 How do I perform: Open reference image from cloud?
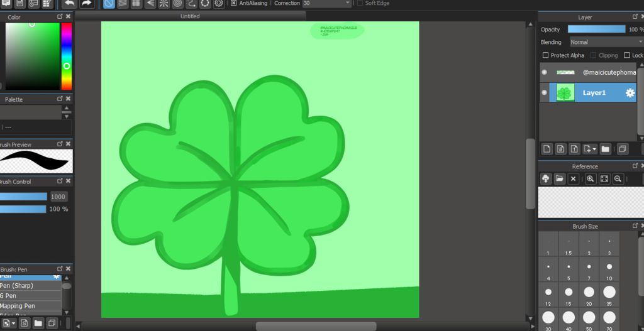(545, 179)
